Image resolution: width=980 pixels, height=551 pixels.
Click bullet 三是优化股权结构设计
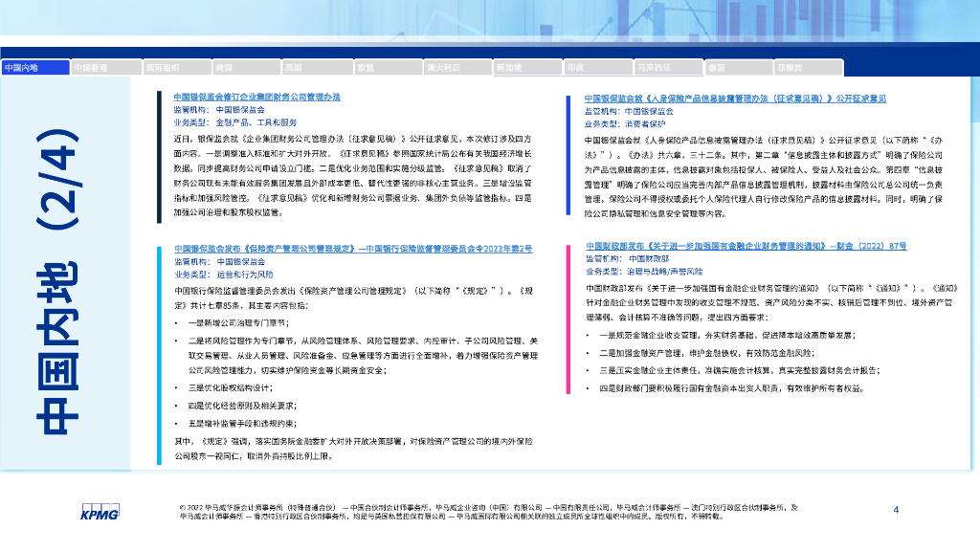[231, 388]
